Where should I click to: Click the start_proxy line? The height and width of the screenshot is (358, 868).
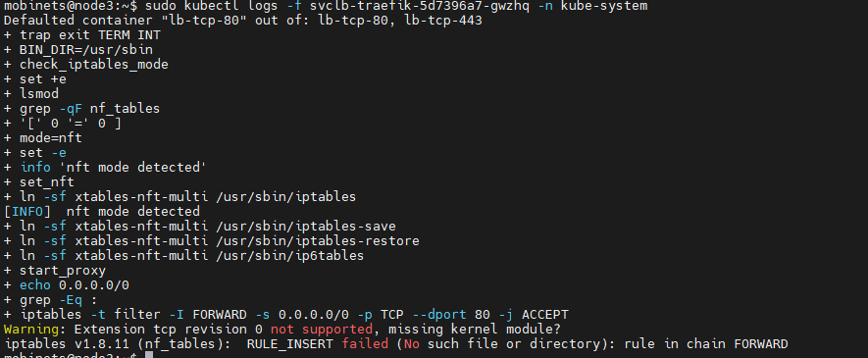(54, 271)
